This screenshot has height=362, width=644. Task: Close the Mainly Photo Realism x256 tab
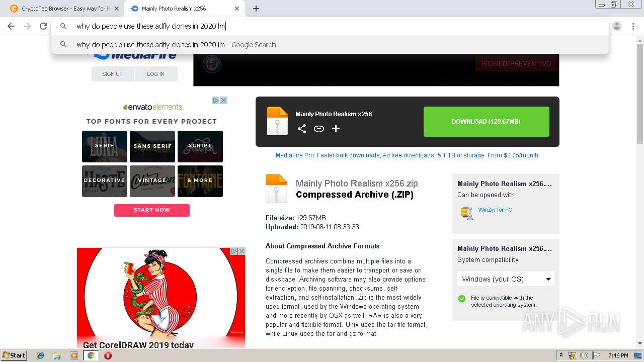pyautogui.click(x=237, y=9)
